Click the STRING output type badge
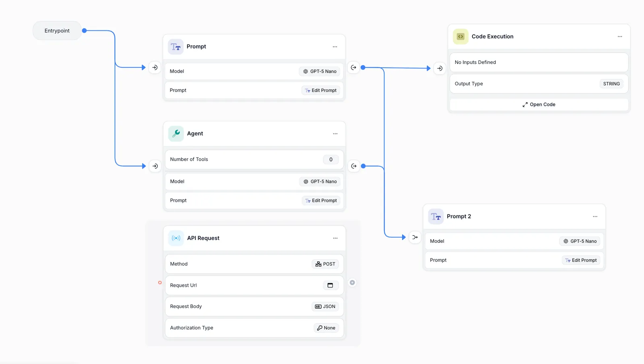The image size is (644, 364). coord(611,84)
